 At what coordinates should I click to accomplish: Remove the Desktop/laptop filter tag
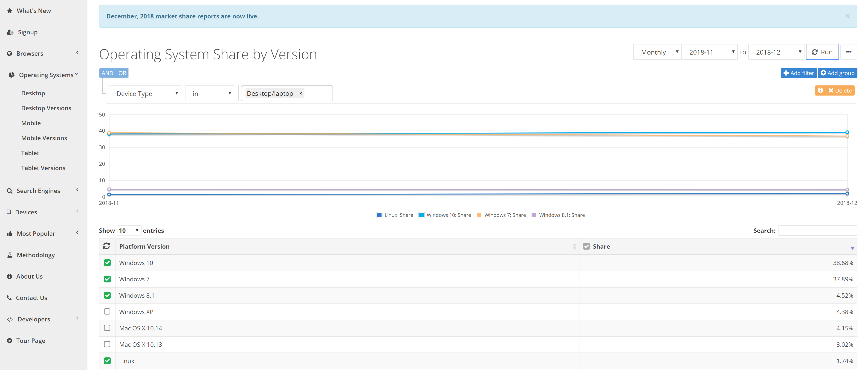tap(301, 93)
